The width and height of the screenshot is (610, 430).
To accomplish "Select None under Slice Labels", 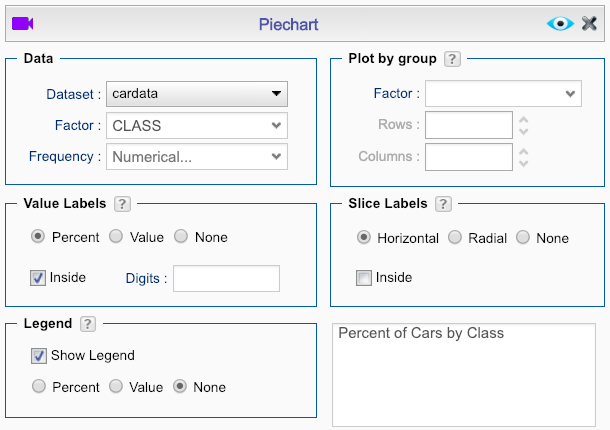I will [523, 237].
